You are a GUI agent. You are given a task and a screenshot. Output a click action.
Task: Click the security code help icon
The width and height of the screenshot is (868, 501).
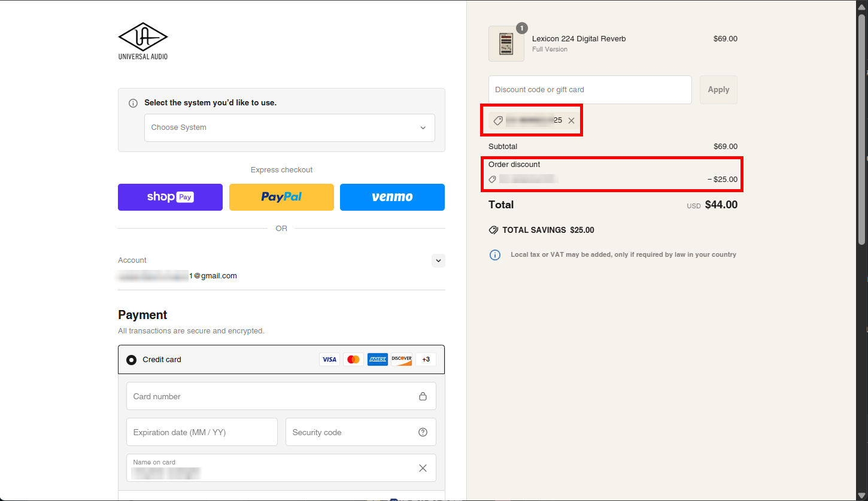[x=423, y=432]
